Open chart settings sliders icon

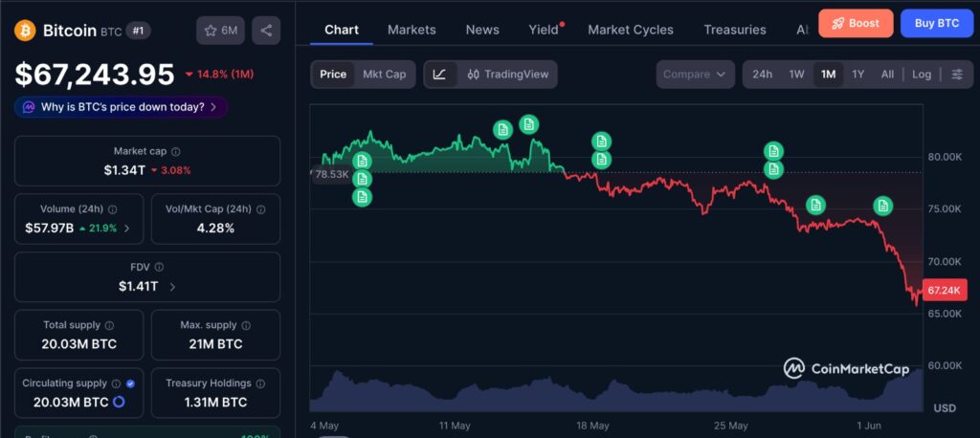[x=957, y=75]
